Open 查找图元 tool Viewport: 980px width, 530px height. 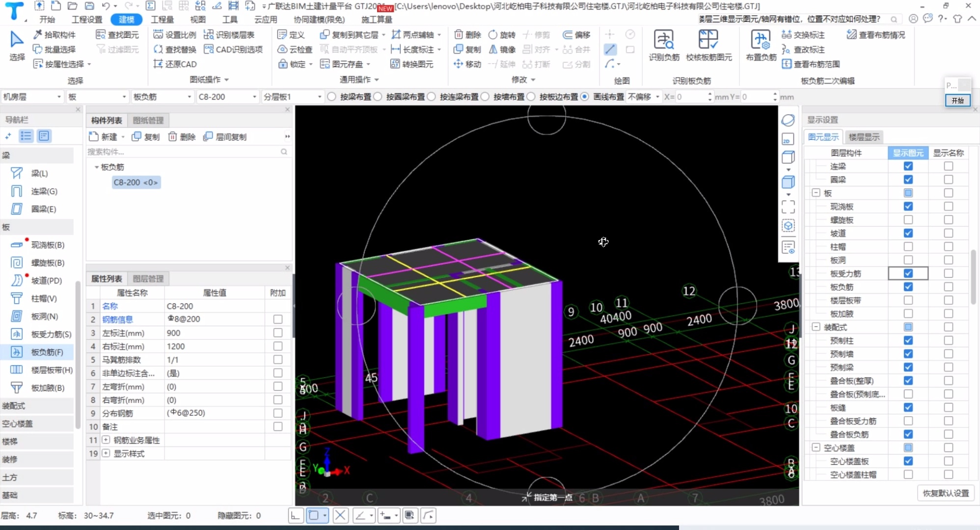pos(117,34)
